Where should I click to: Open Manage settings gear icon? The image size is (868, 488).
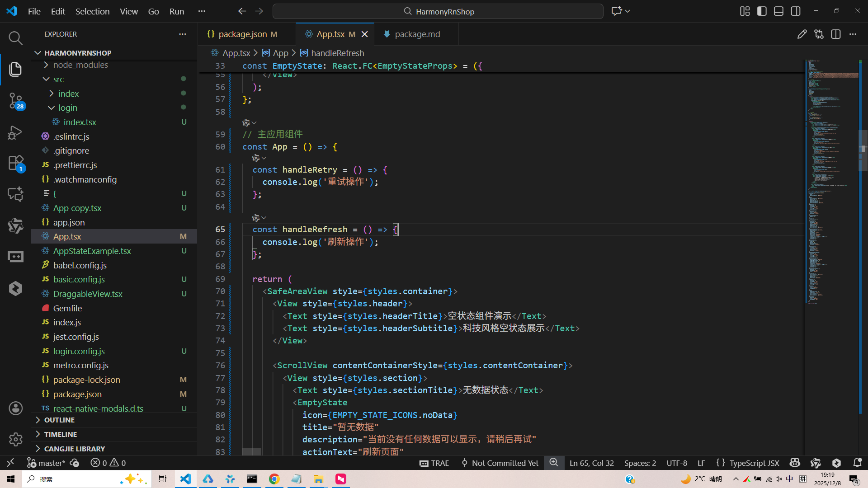click(x=15, y=439)
